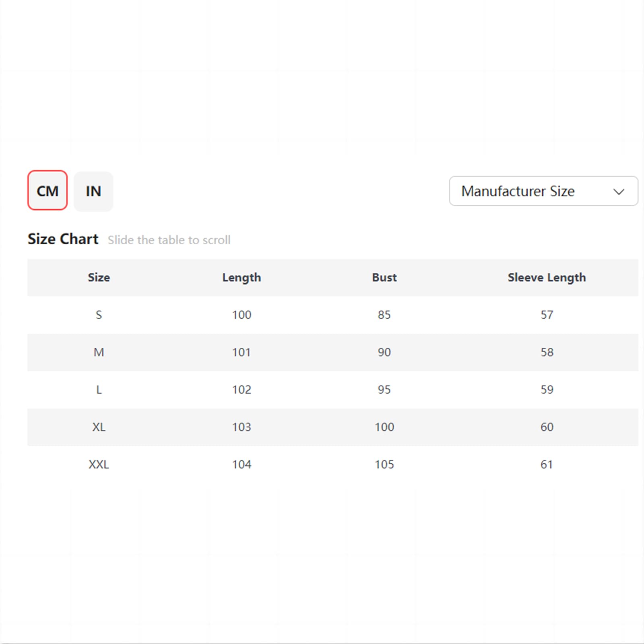The width and height of the screenshot is (644, 644).
Task: Select the M size row label
Action: [x=99, y=352]
